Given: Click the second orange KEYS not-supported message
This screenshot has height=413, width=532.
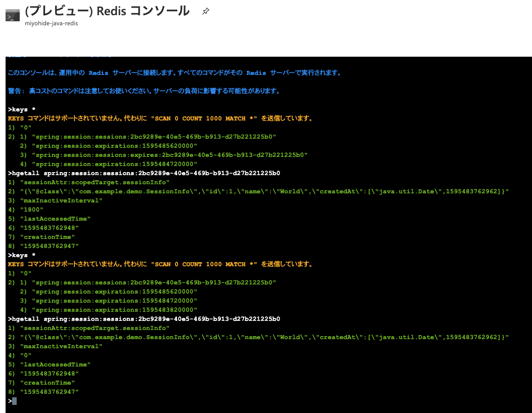Looking at the screenshot, I should pos(160,264).
